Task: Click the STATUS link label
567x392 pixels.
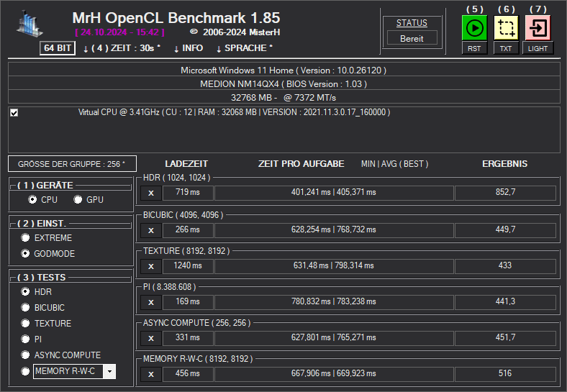Action: (412, 23)
